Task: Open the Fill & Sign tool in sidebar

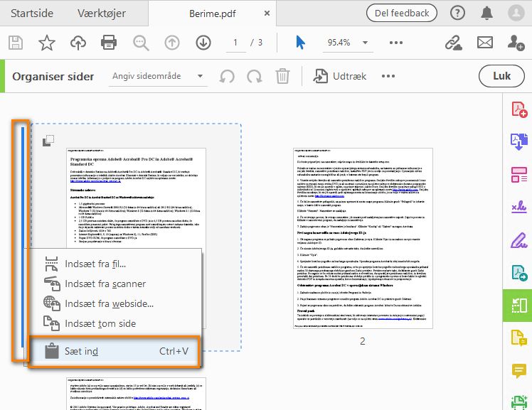Action: pyautogui.click(x=519, y=207)
